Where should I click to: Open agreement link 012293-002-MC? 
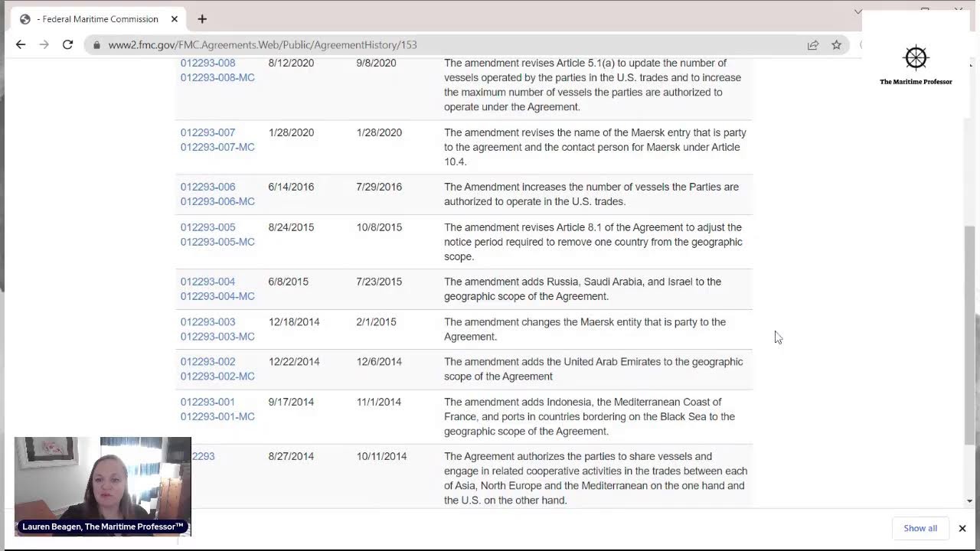pos(217,376)
